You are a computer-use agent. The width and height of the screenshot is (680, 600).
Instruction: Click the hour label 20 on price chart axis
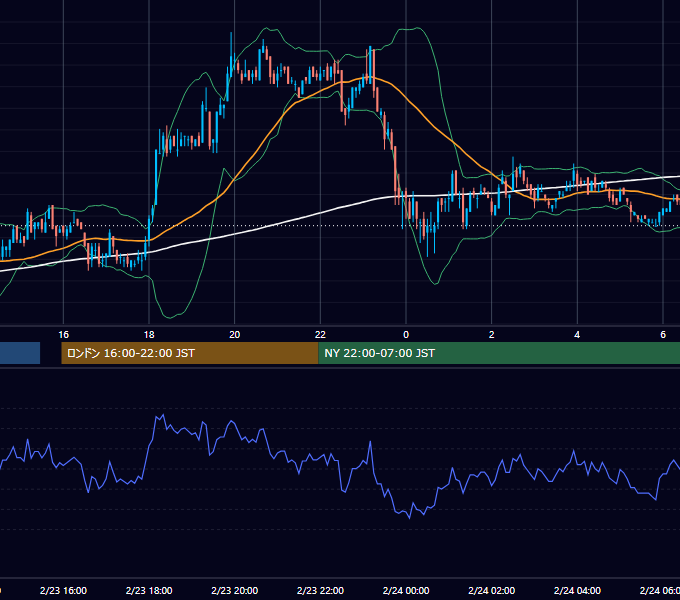click(x=235, y=335)
